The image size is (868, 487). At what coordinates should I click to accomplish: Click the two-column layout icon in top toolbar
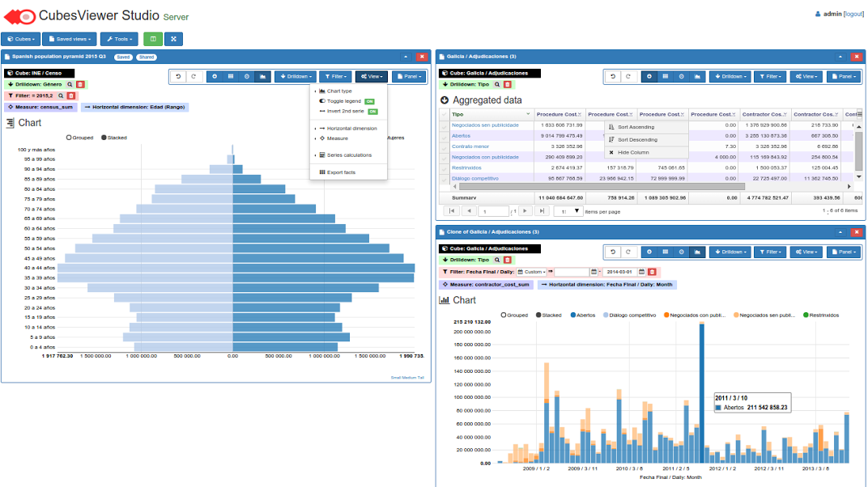pos(153,39)
